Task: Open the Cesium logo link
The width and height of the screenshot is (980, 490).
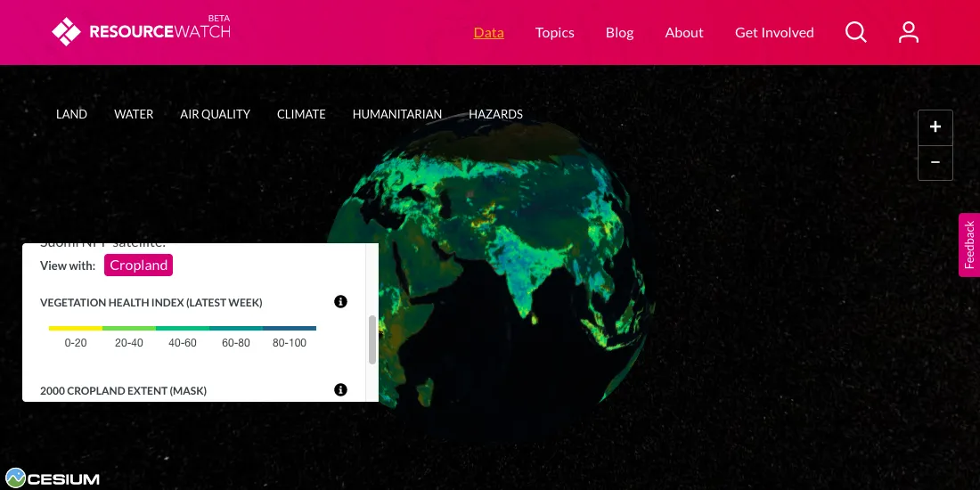Action: 53,479
